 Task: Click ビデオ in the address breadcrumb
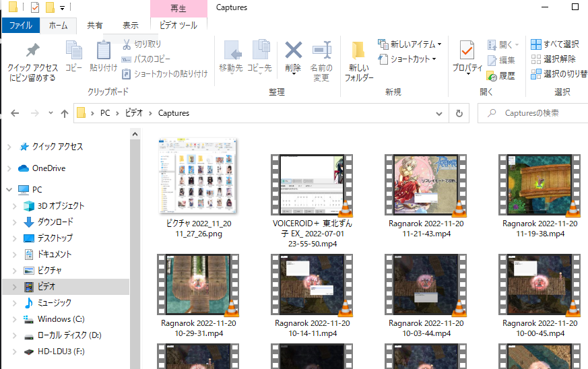pyautogui.click(x=134, y=113)
